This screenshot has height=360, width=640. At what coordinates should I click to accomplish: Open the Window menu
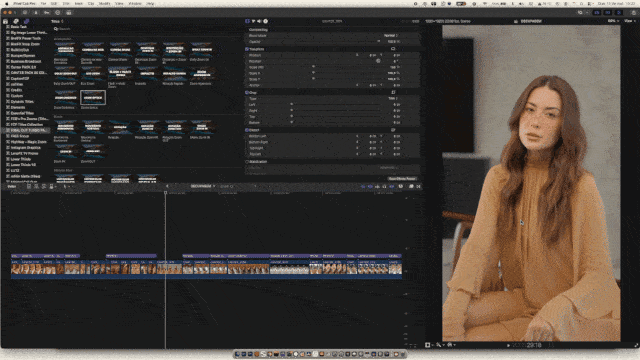click(135, 4)
